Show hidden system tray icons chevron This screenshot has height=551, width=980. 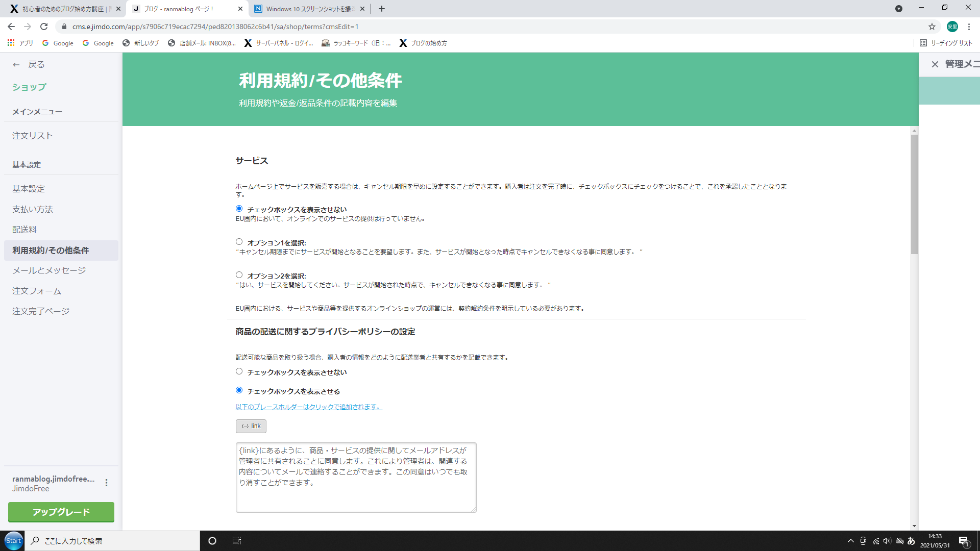(850, 541)
